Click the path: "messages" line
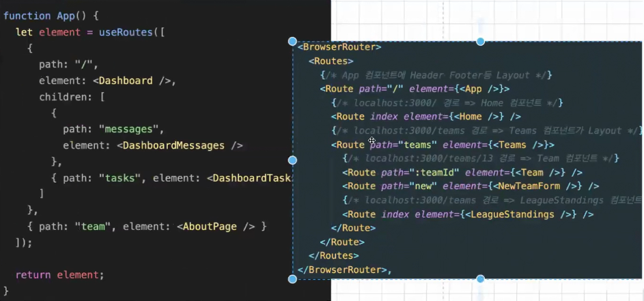 [113, 130]
